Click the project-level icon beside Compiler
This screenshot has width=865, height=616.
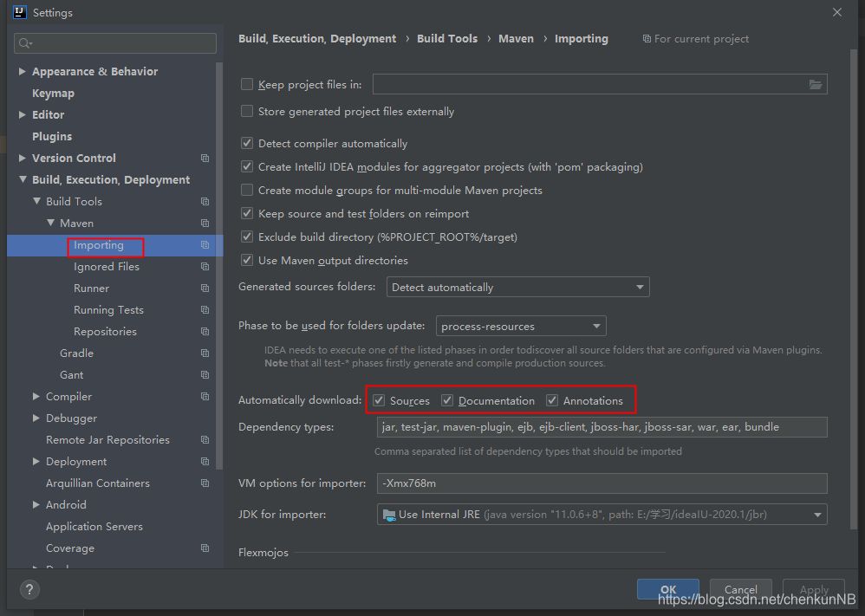tap(205, 397)
